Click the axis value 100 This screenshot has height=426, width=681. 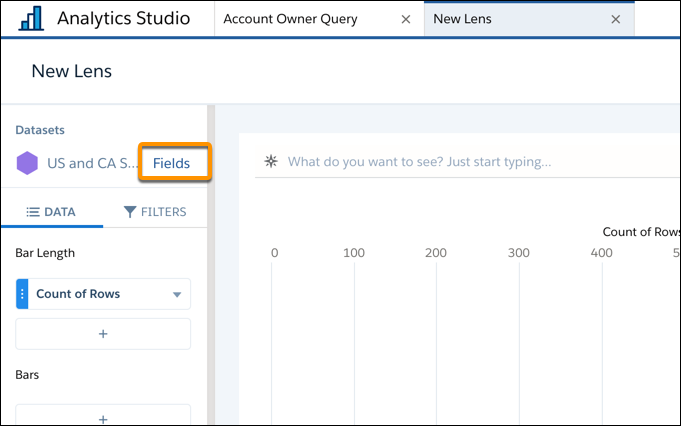point(354,253)
